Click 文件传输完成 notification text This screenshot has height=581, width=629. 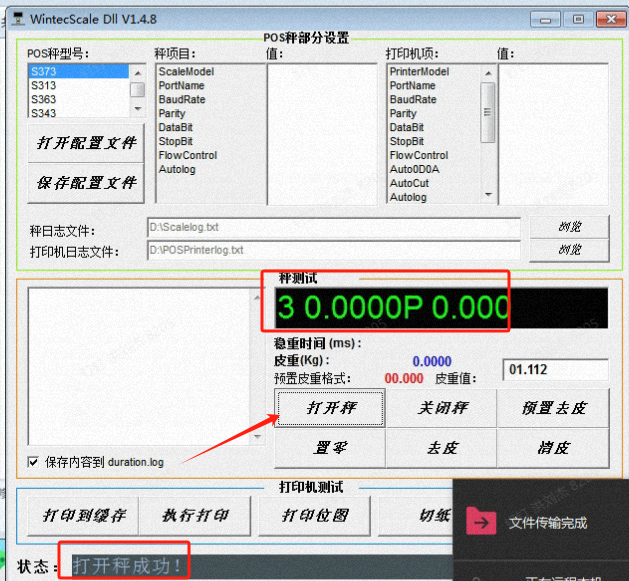548,523
